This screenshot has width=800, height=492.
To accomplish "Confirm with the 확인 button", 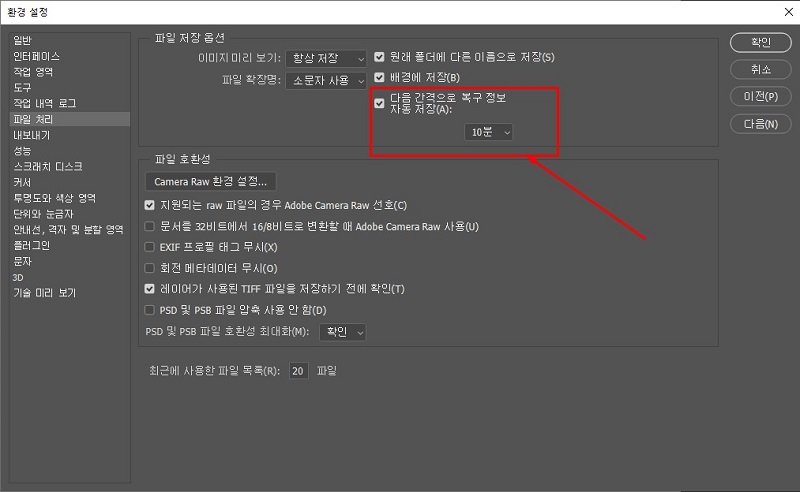I will coord(761,42).
